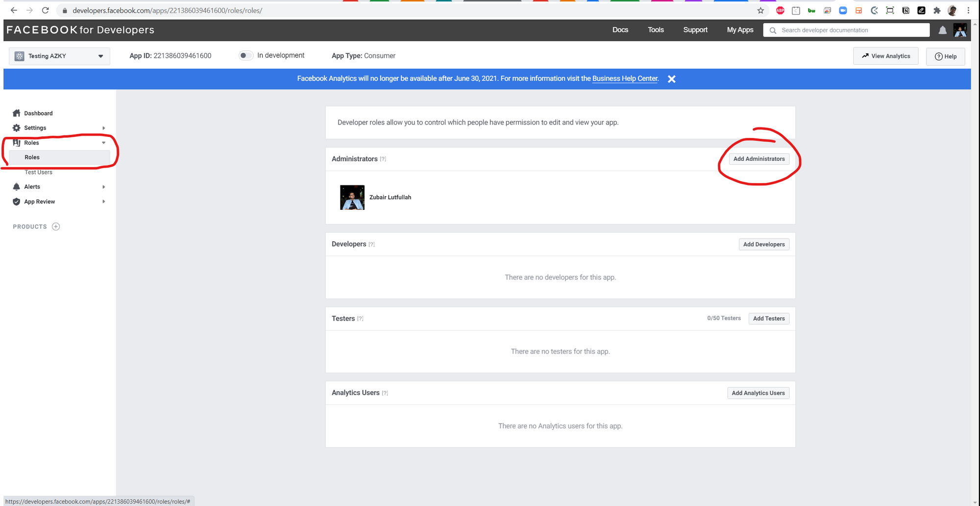Click the Products plus icon

point(56,227)
